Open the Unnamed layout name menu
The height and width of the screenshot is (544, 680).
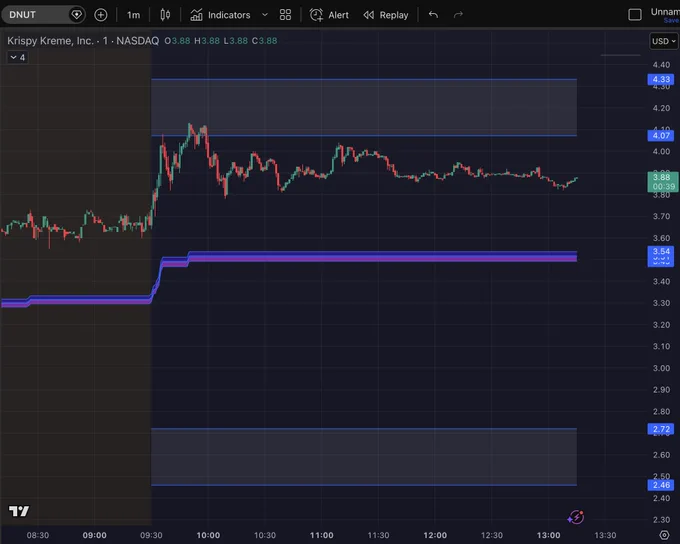(665, 12)
